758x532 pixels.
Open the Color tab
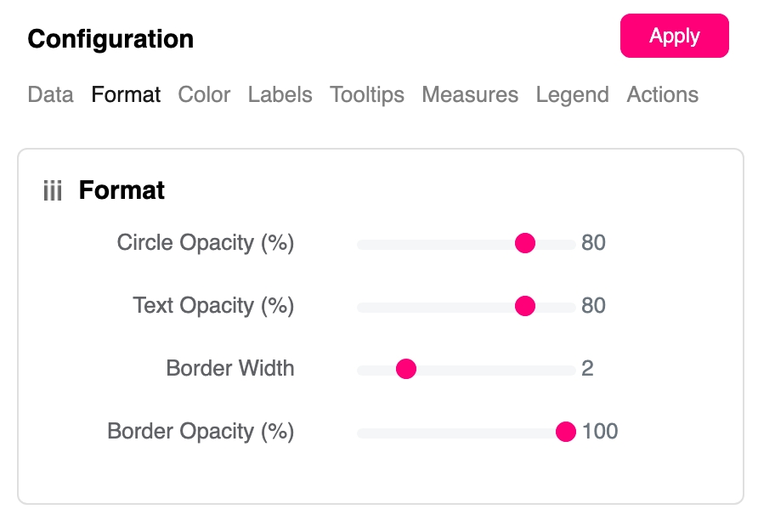click(204, 94)
